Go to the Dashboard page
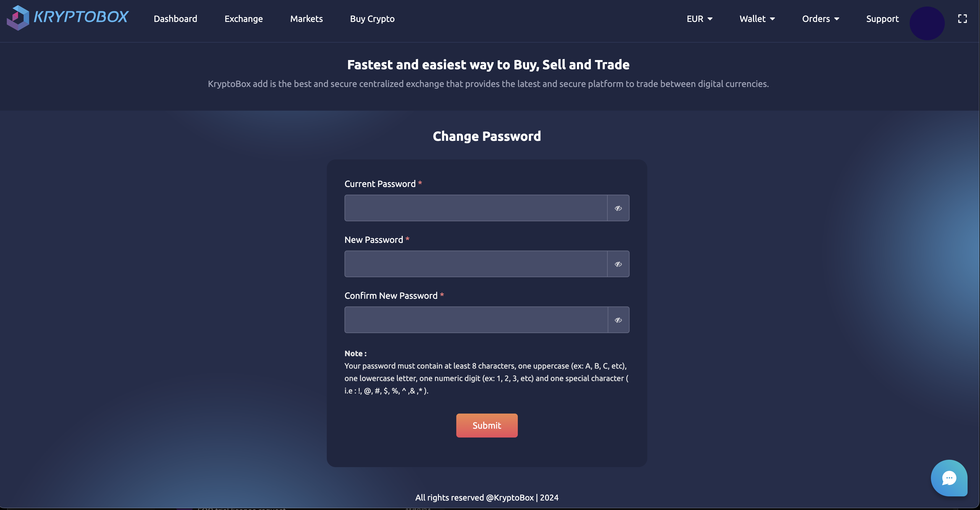 (175, 19)
